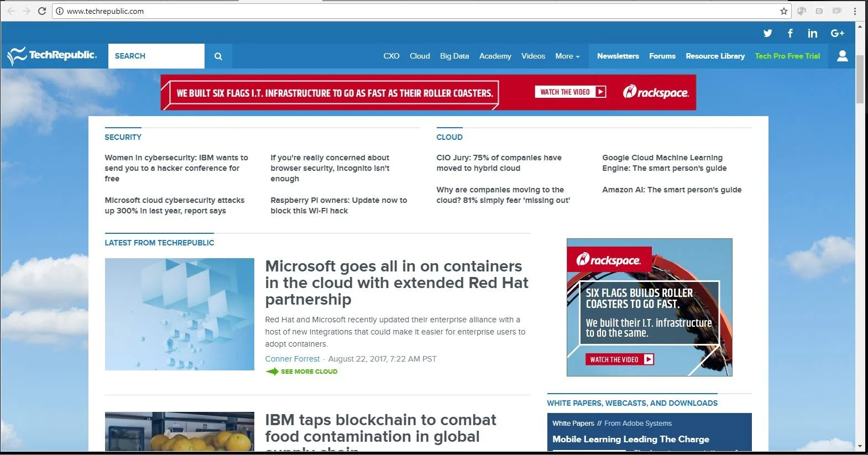The image size is (868, 455).
Task: Click the scrollbar up arrow
Action: coord(860,26)
